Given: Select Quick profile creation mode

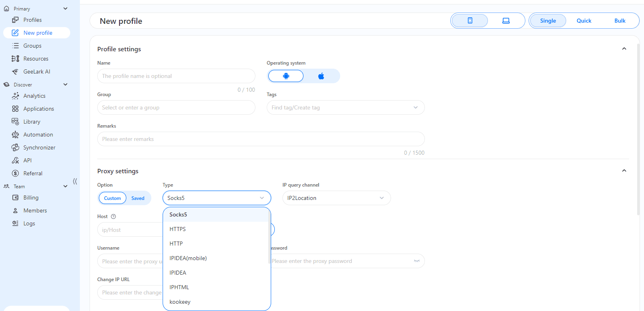Looking at the screenshot, I should coord(583,21).
